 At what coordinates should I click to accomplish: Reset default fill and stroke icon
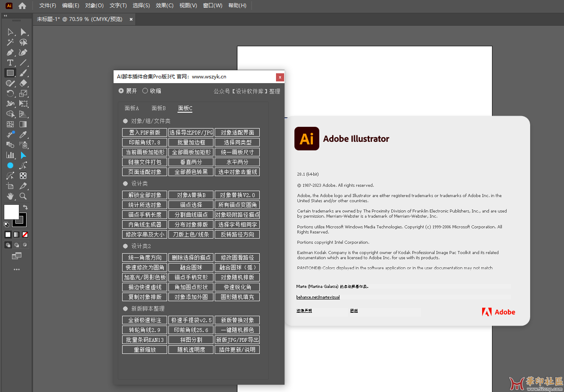pos(6,224)
